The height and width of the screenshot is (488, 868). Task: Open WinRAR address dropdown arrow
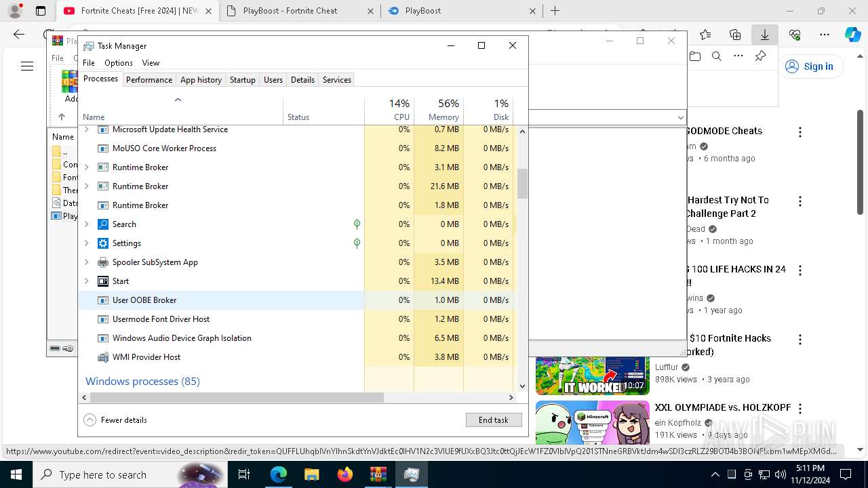tap(680, 118)
